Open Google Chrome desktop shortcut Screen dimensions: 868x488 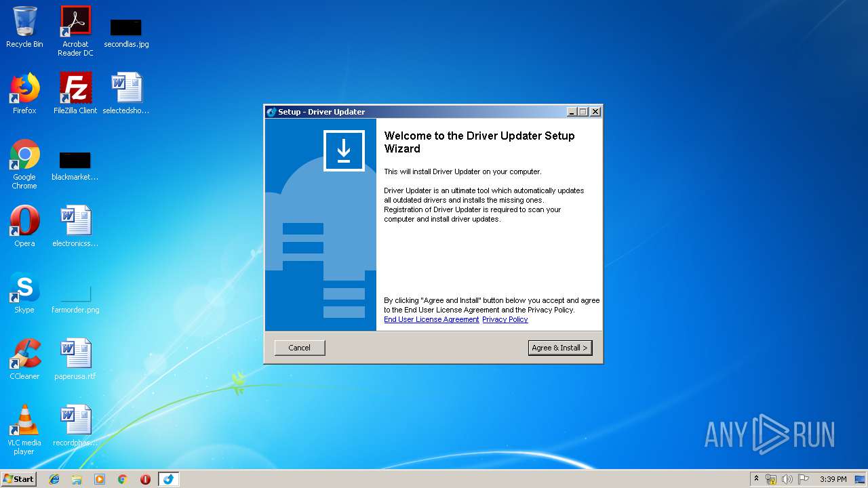24,164
